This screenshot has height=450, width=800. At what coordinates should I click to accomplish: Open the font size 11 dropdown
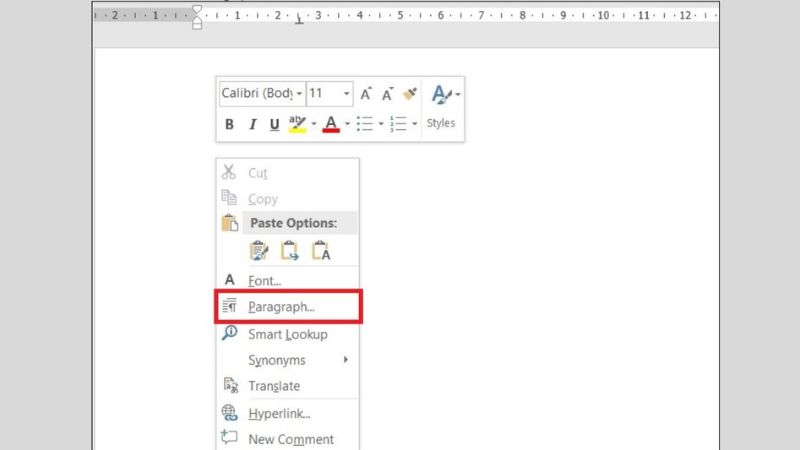click(x=346, y=94)
